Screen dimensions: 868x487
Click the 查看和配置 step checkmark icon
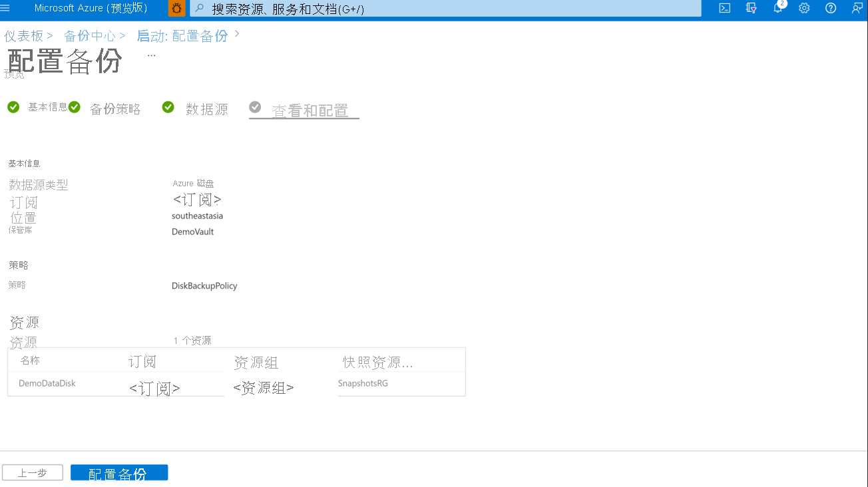pos(255,107)
